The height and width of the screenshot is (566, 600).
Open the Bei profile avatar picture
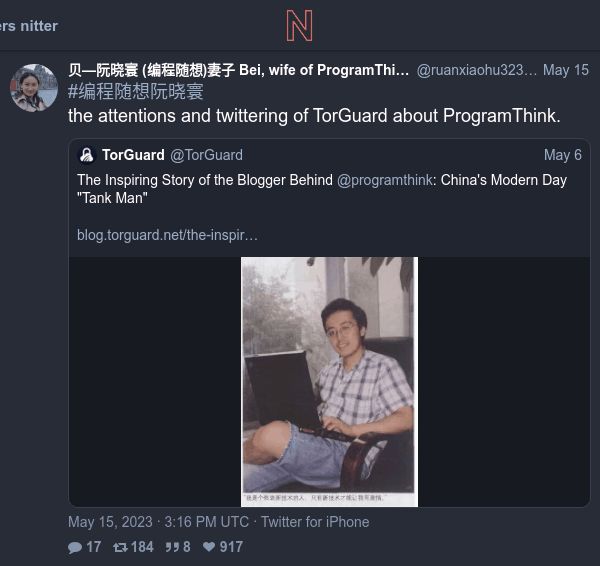34,88
